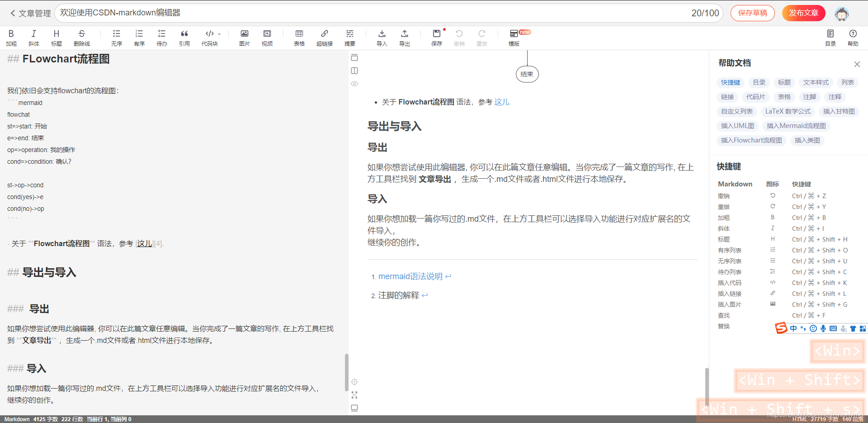Click the 保存草稿 button
The image size is (868, 423).
[x=753, y=13]
